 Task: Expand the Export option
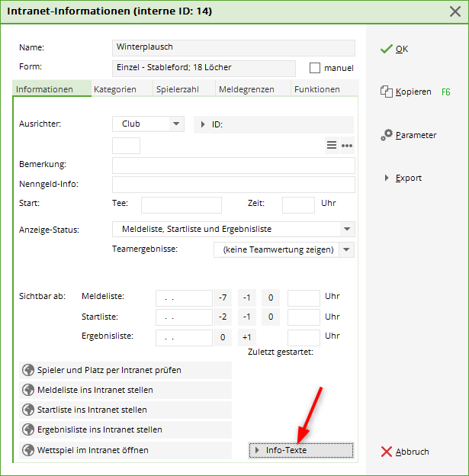click(387, 178)
